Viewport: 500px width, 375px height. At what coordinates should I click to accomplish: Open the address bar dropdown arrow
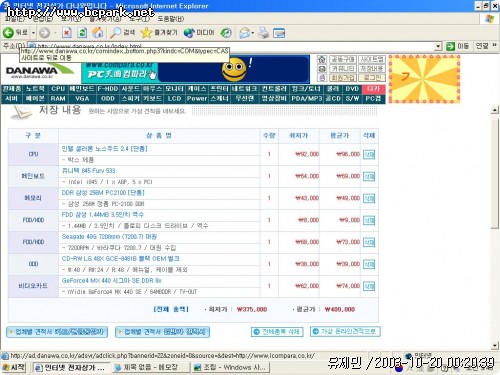tap(438, 46)
